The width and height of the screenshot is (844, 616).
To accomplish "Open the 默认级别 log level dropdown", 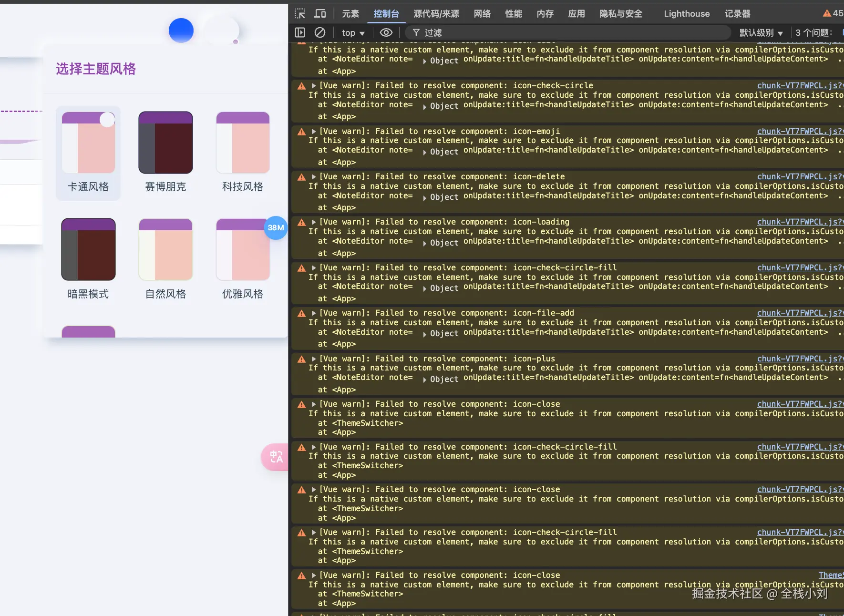I will point(762,33).
